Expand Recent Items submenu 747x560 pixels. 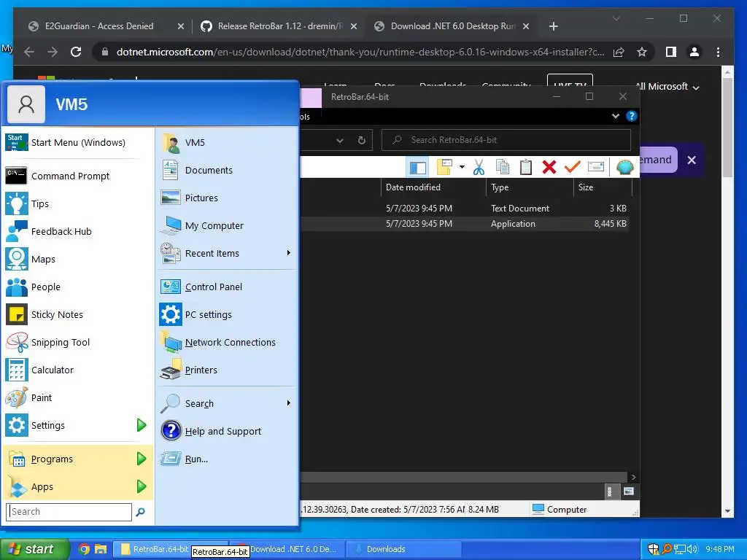click(x=288, y=253)
